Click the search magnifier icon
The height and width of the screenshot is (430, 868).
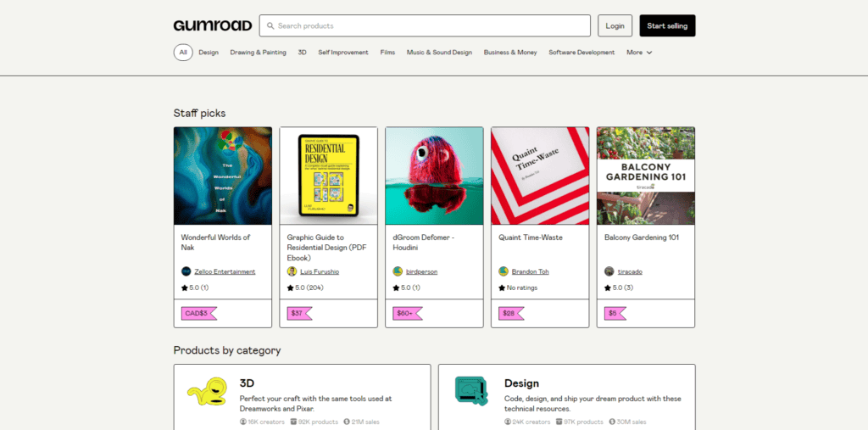(x=270, y=25)
